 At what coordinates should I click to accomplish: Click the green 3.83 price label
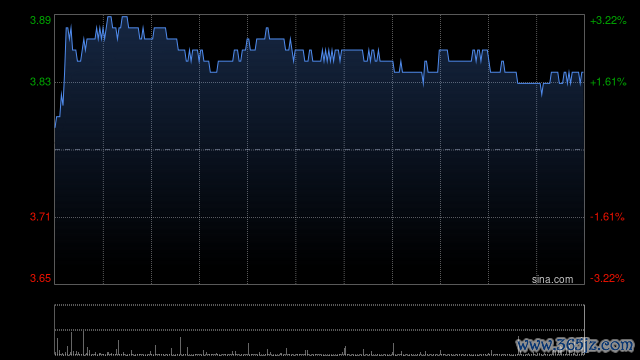click(x=40, y=82)
